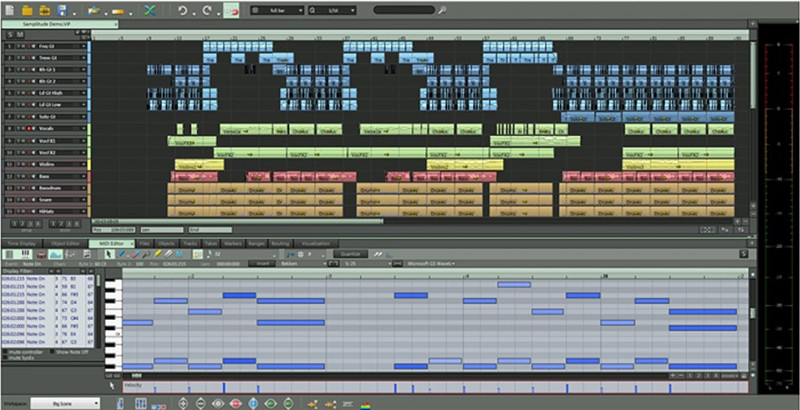Viewport: 800px width, 410px height.
Task: Open the Microsoft GS Wavetable output dropdown
Action: [432, 264]
